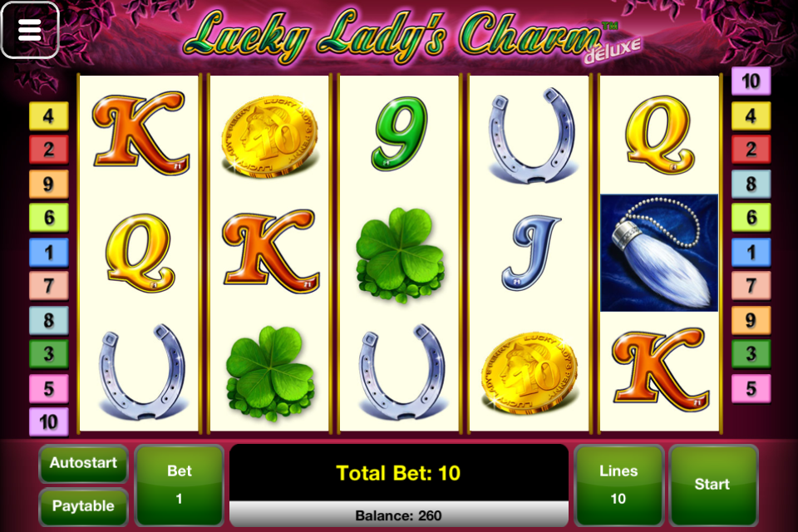Select payline 10 marker on the right
The height and width of the screenshot is (532, 798).
pos(751,81)
